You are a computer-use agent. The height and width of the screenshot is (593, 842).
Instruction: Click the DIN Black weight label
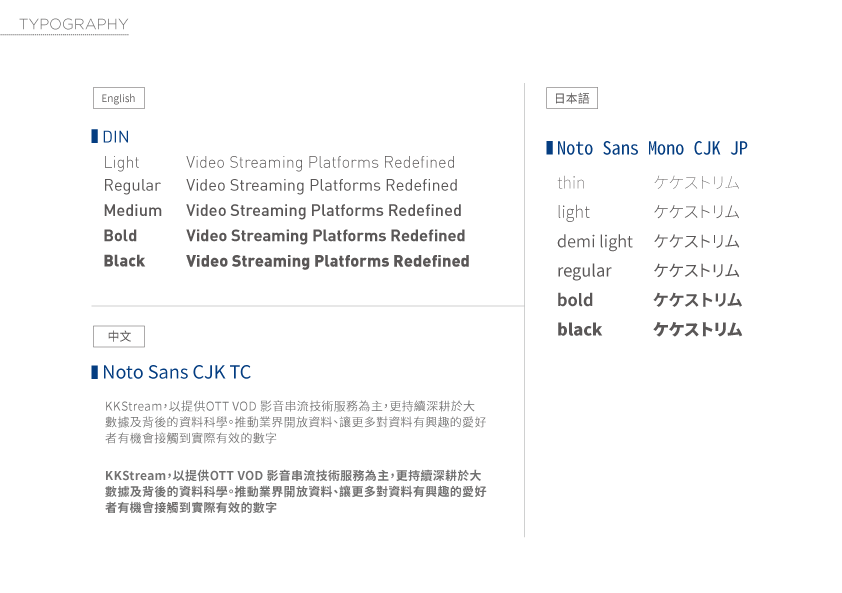click(x=124, y=261)
